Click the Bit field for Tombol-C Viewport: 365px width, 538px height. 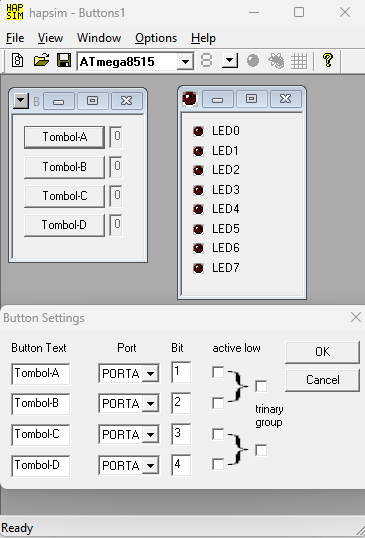click(181, 434)
